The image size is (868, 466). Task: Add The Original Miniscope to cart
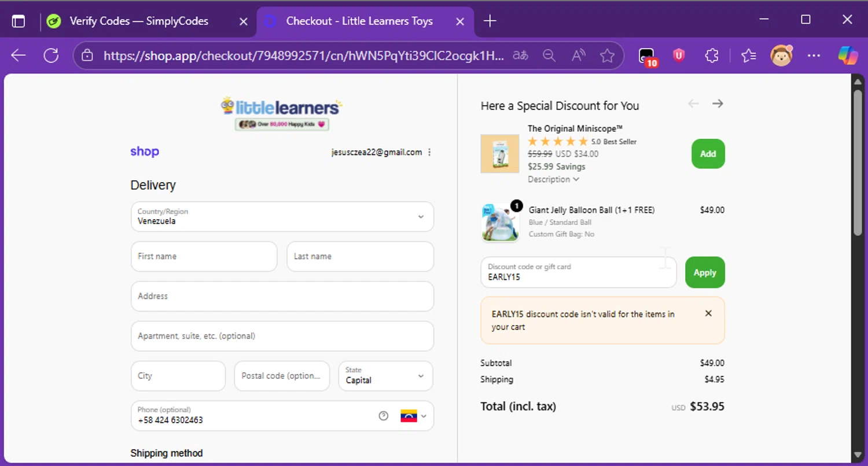708,154
